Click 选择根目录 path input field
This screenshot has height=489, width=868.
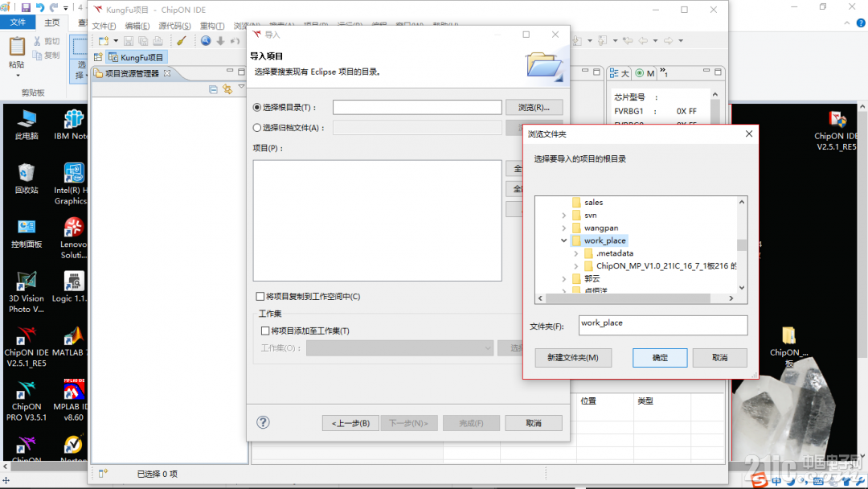[417, 108]
